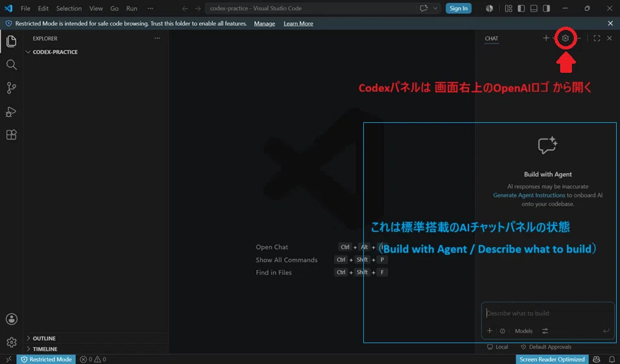Dismiss the Restricted Mode banner
620x364 pixels.
610,23
